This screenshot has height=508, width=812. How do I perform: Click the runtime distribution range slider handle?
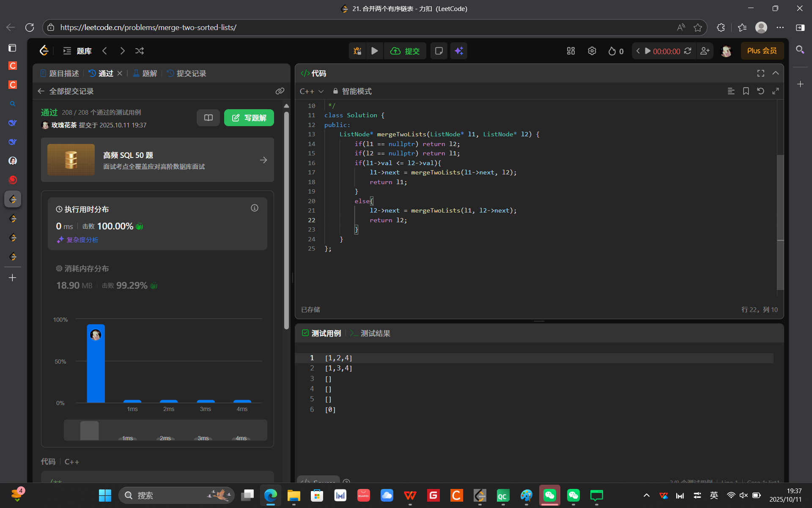[89, 430]
